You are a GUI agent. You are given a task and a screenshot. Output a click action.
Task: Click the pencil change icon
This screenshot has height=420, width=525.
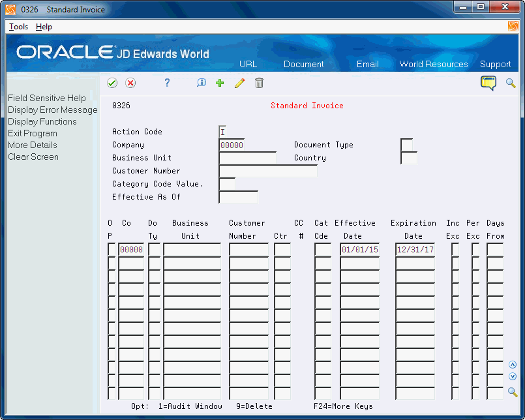[x=239, y=83]
